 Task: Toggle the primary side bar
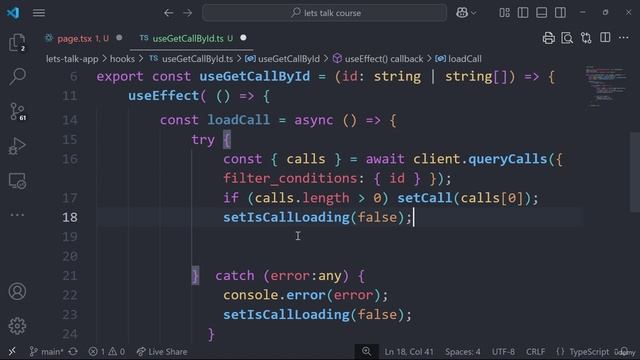pyautogui.click(x=523, y=13)
